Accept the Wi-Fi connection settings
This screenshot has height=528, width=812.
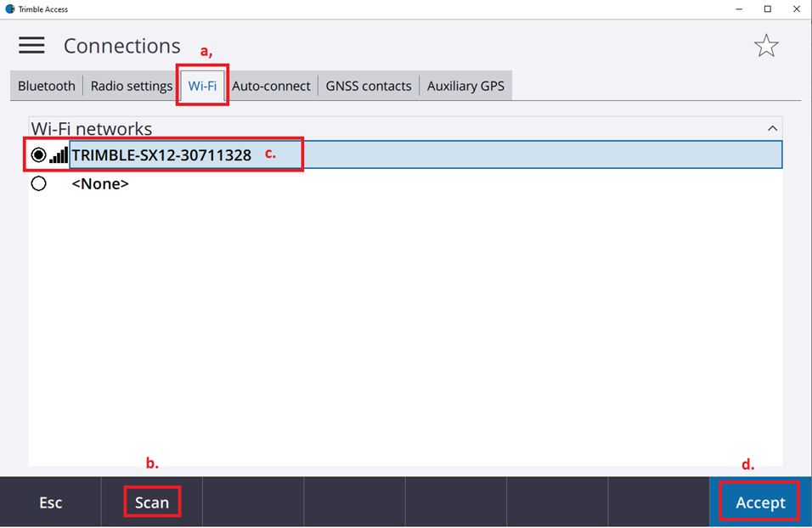760,503
